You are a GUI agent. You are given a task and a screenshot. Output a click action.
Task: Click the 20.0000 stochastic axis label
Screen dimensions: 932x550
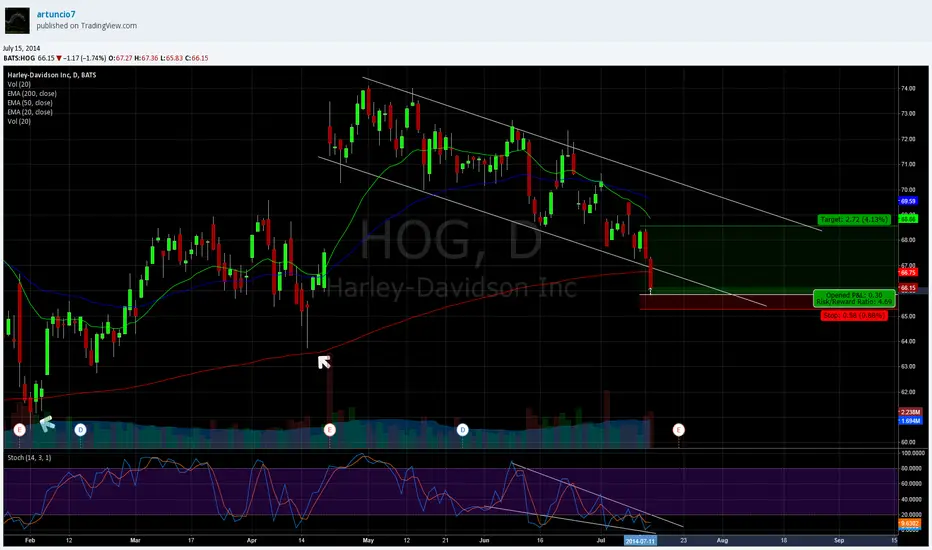(913, 515)
